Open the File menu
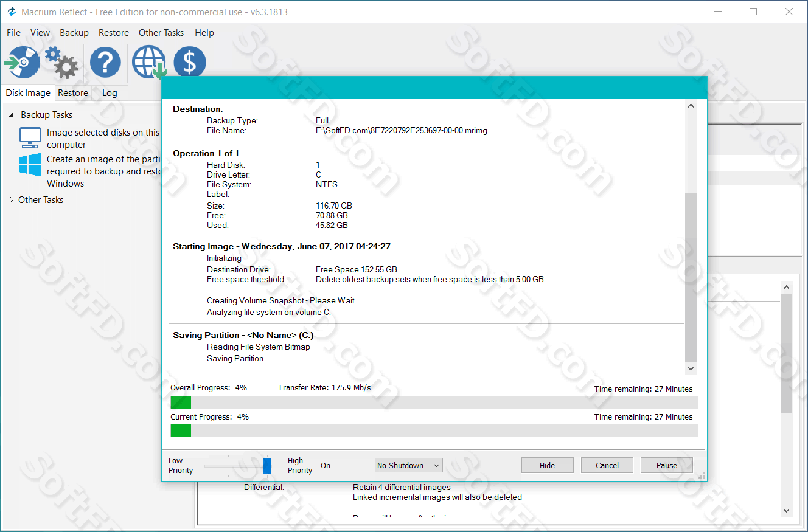Screen dimensions: 808x532 13,33
